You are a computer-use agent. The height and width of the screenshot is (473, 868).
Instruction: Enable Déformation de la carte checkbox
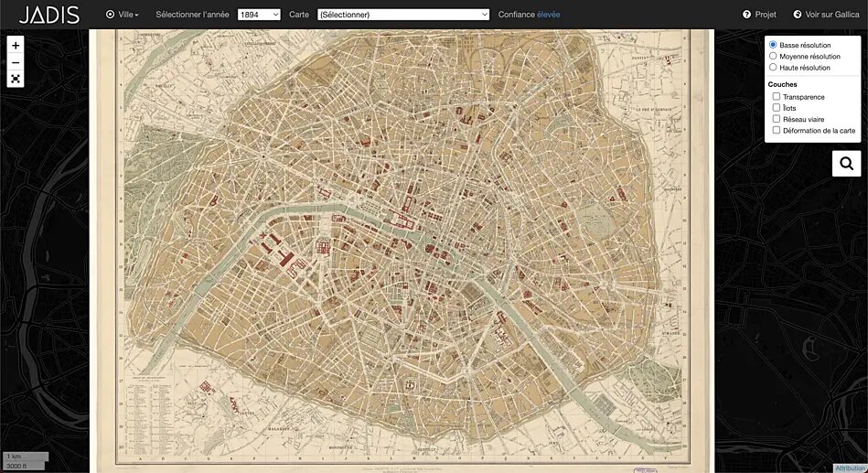[x=777, y=130]
